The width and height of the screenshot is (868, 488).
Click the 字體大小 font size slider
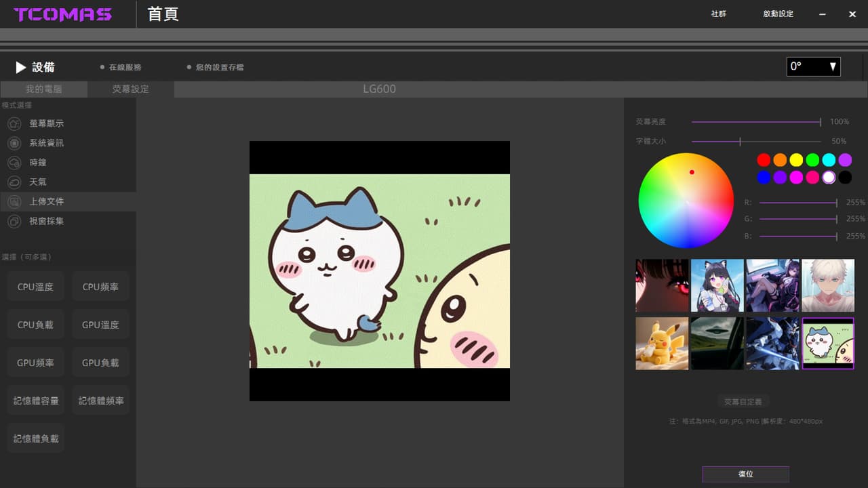coord(756,142)
